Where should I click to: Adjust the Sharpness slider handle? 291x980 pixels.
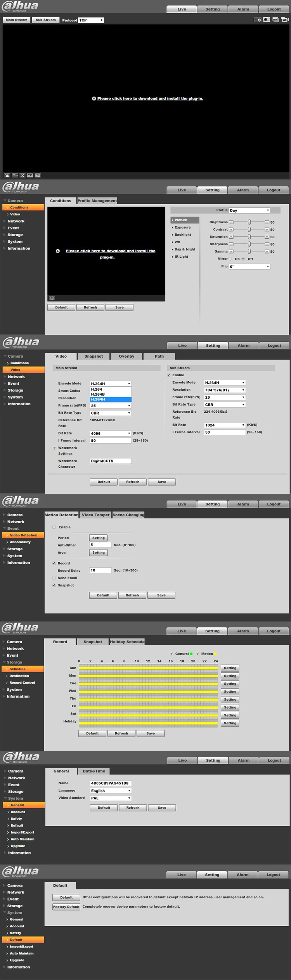(249, 244)
